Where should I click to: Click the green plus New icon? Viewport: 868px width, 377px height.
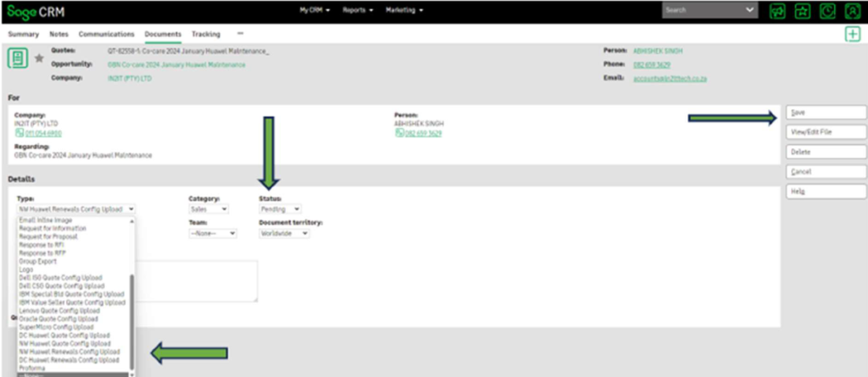click(852, 34)
